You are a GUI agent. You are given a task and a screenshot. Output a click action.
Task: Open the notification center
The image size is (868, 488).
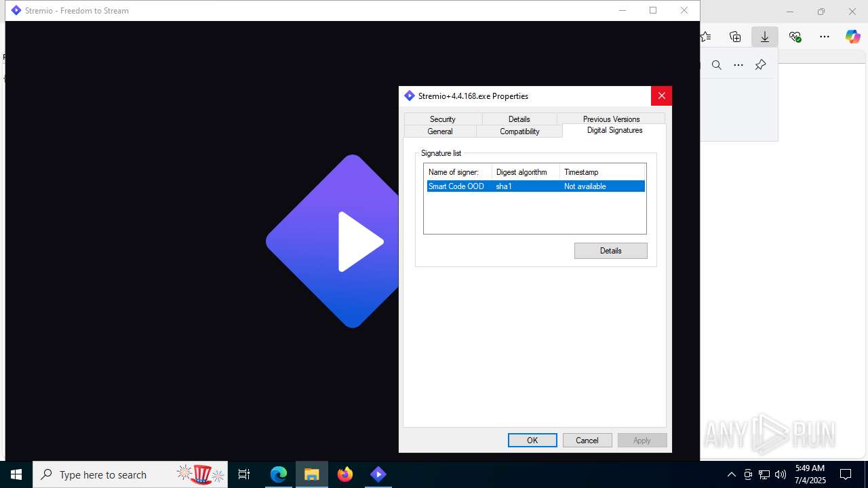[846, 474]
